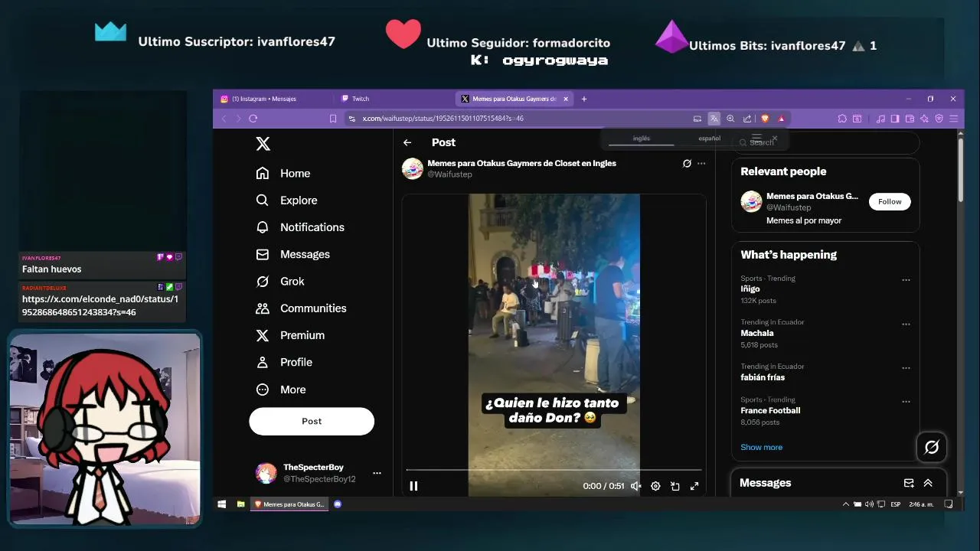Click TheSpecterBoy profile avatar
This screenshot has width=980, height=551.
coord(266,473)
